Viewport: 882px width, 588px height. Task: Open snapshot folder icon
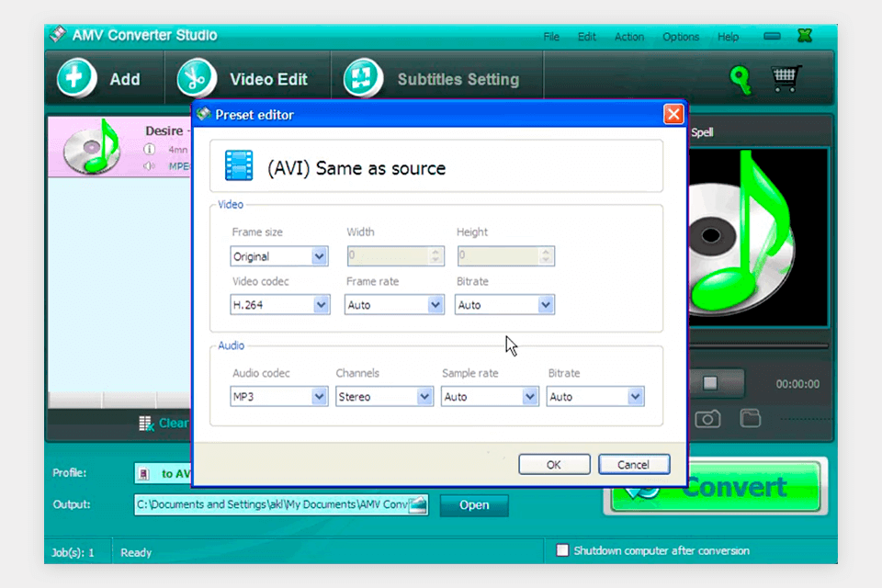pos(751,419)
